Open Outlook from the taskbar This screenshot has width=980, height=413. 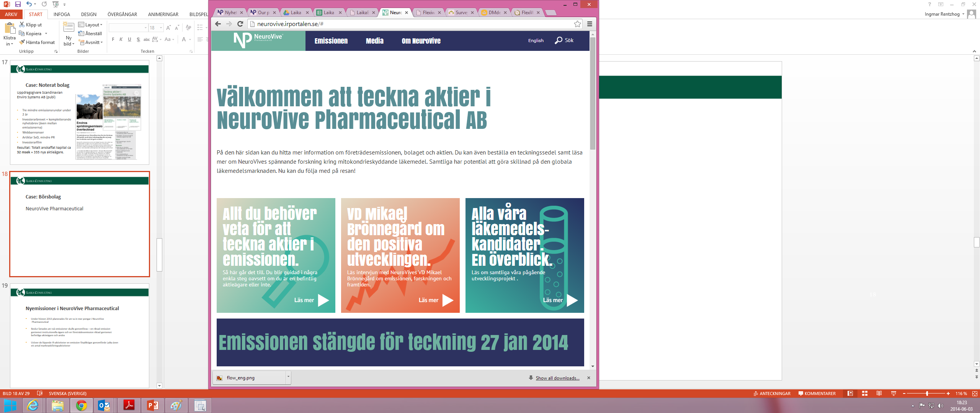click(x=104, y=405)
